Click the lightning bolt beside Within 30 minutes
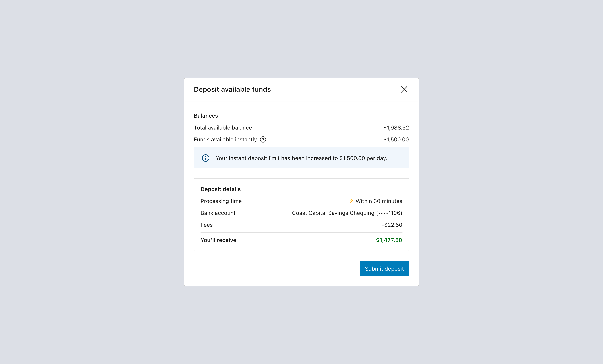603x364 pixels. tap(351, 201)
